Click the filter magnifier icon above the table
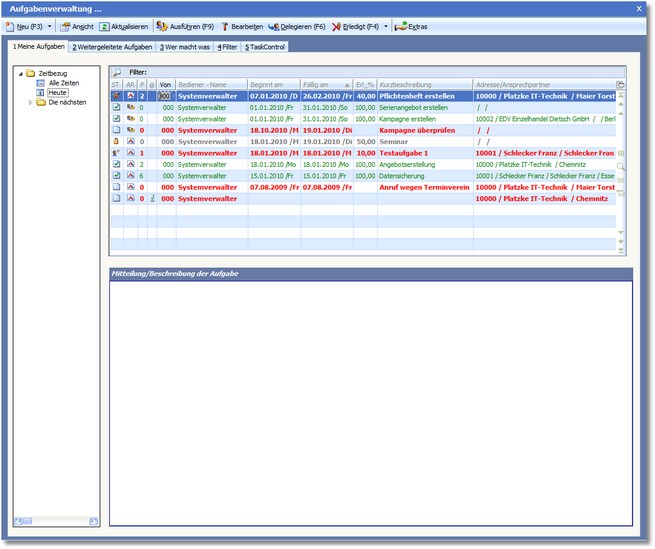The image size is (655, 549). pos(117,72)
